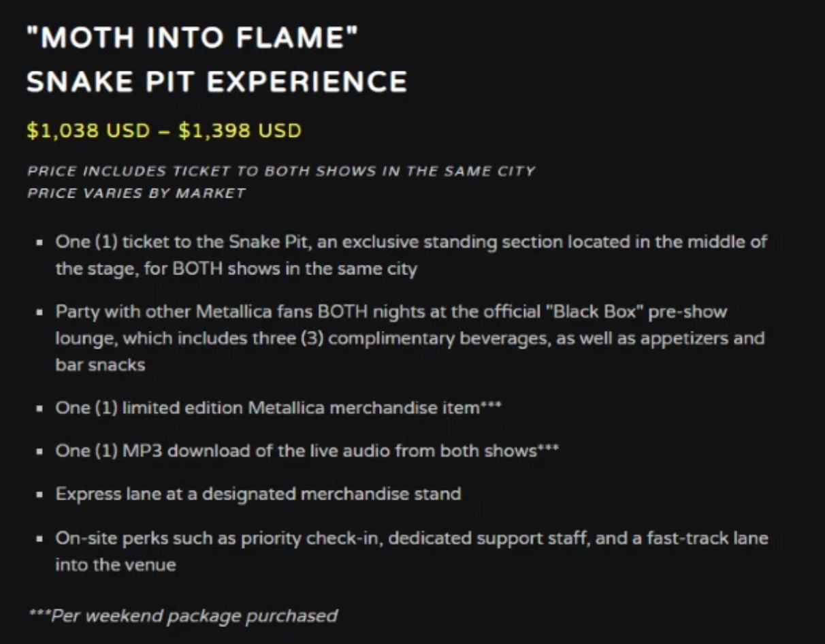Image resolution: width=825 pixels, height=644 pixels.
Task: Click the MP3 download of live audio line
Action: click(x=296, y=451)
